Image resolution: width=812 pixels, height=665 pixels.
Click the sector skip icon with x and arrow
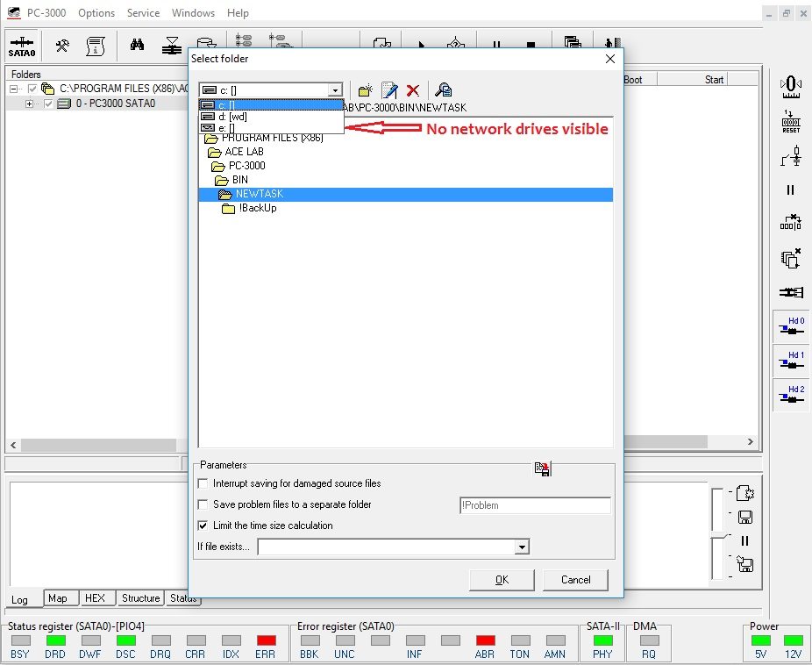pyautogui.click(x=791, y=222)
